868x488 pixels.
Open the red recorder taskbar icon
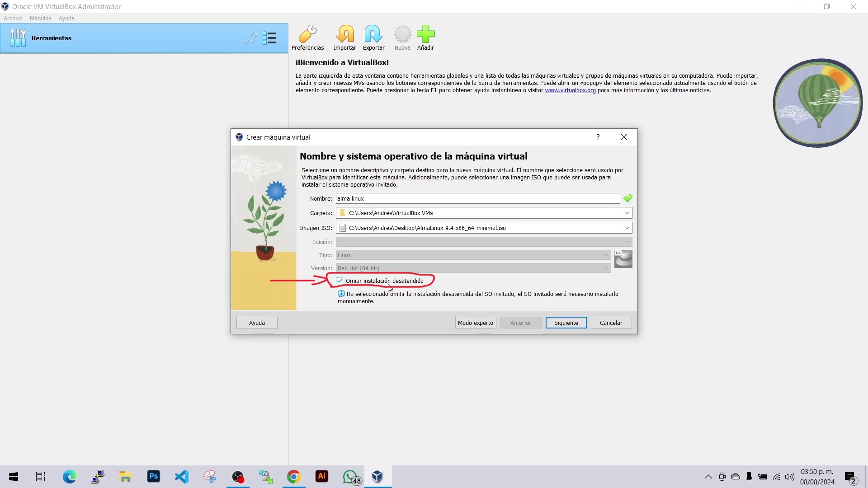coord(238,477)
